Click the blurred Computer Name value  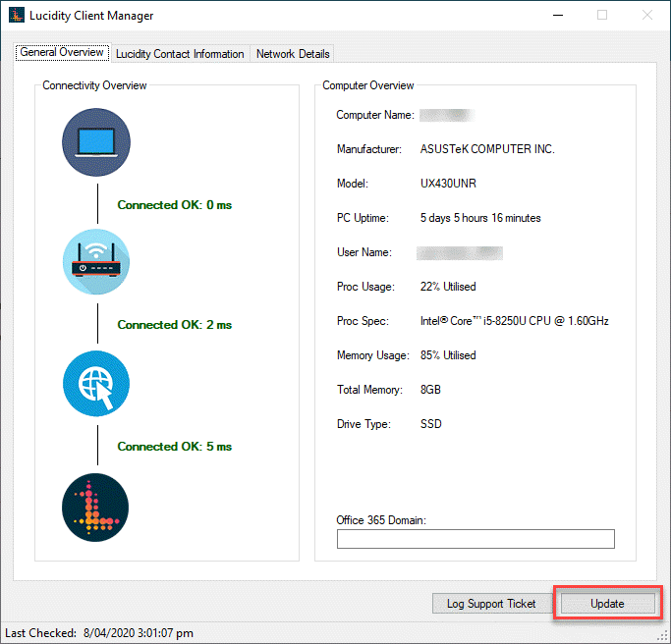[x=447, y=115]
